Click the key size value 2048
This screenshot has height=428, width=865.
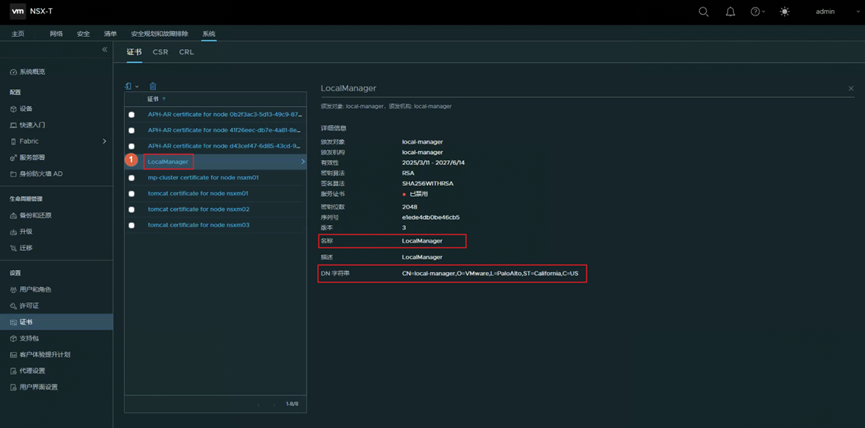[410, 207]
